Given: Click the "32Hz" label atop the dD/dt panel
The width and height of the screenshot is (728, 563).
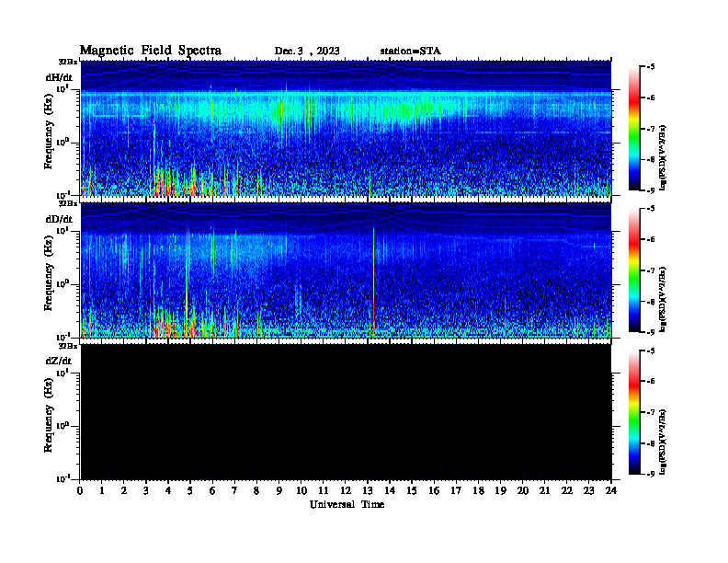Looking at the screenshot, I should pyautogui.click(x=68, y=203).
